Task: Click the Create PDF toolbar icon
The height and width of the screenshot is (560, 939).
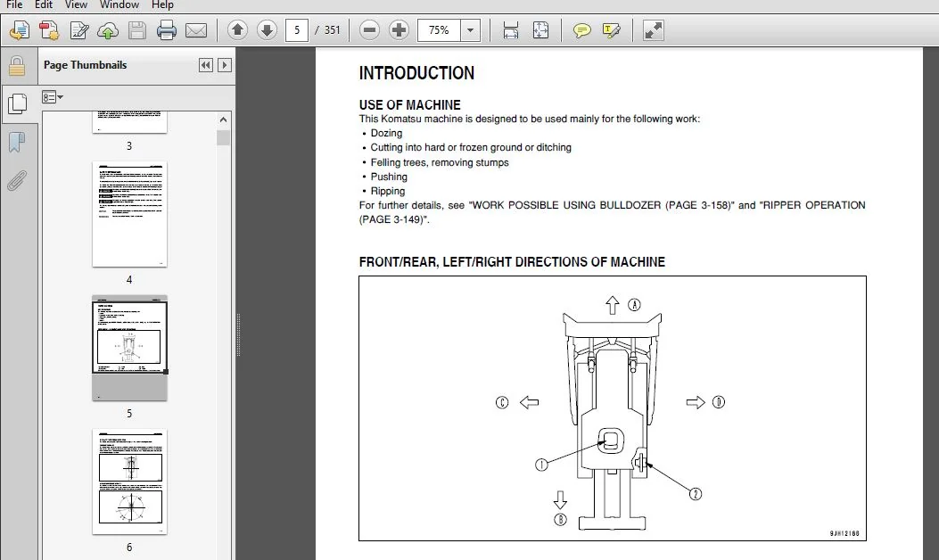Action: click(49, 30)
